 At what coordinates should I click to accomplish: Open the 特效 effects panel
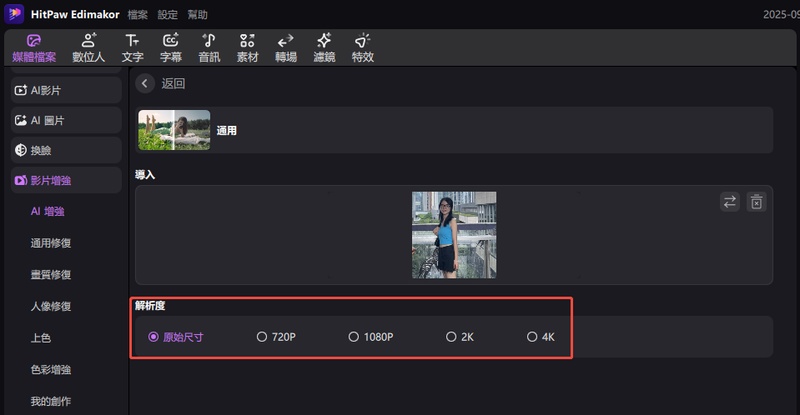[362, 47]
